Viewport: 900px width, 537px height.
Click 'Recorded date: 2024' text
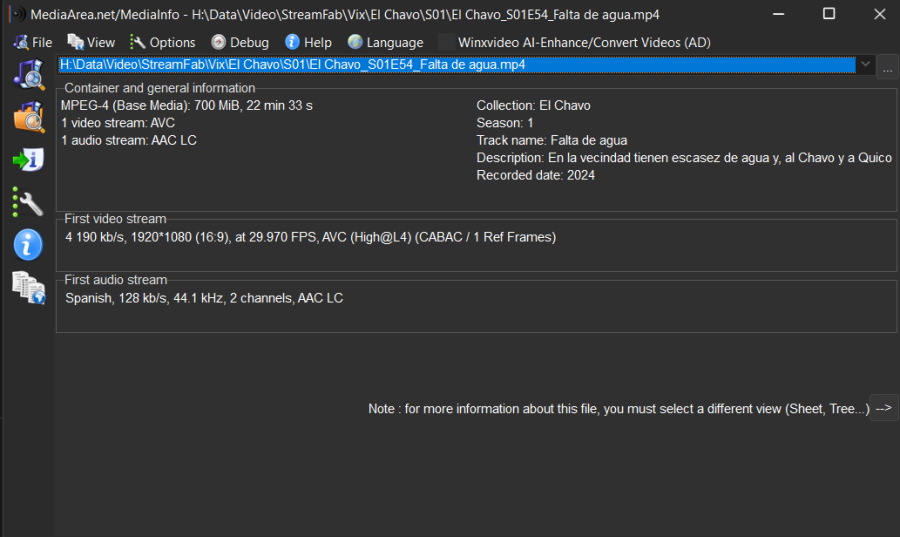tap(536, 176)
